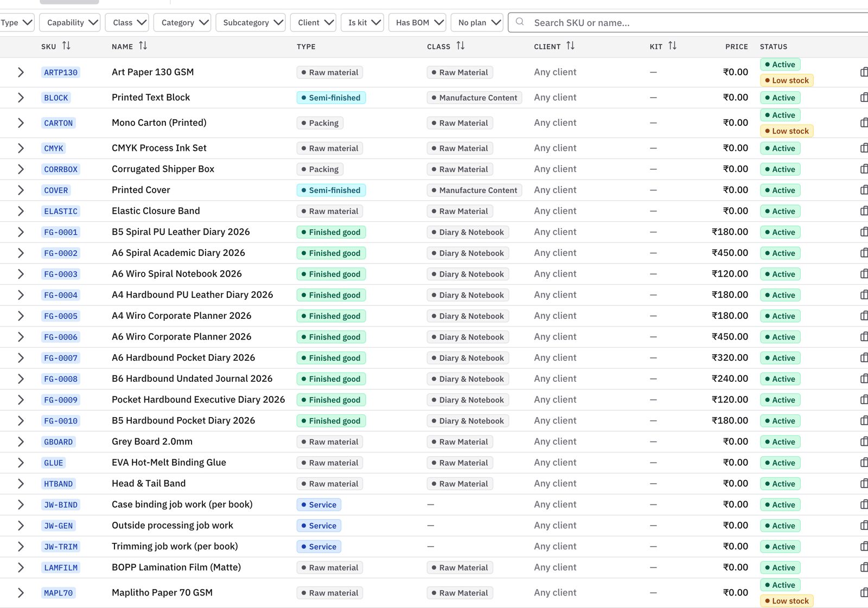Expand the Printed Cover row details
Viewport: 868px width, 608px height.
tap(21, 190)
